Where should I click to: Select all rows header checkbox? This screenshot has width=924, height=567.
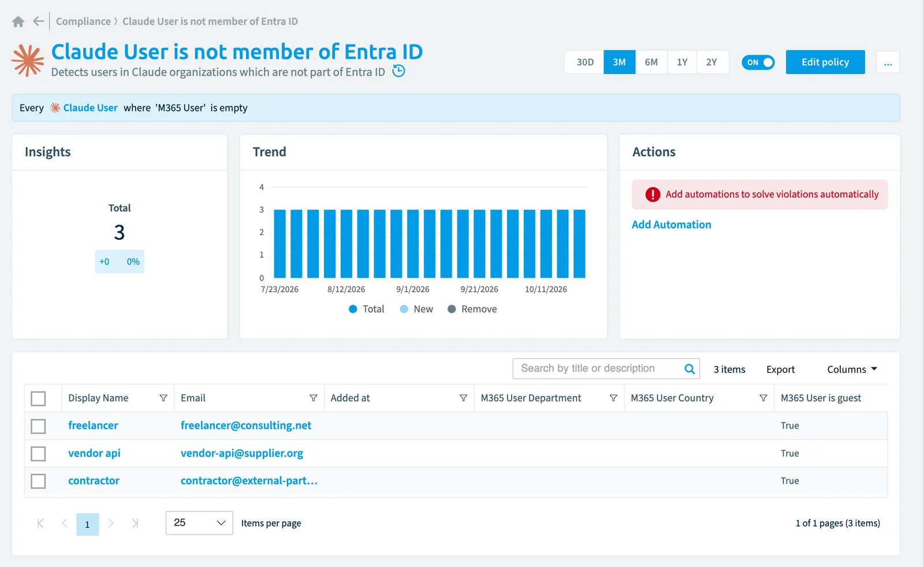tap(38, 399)
